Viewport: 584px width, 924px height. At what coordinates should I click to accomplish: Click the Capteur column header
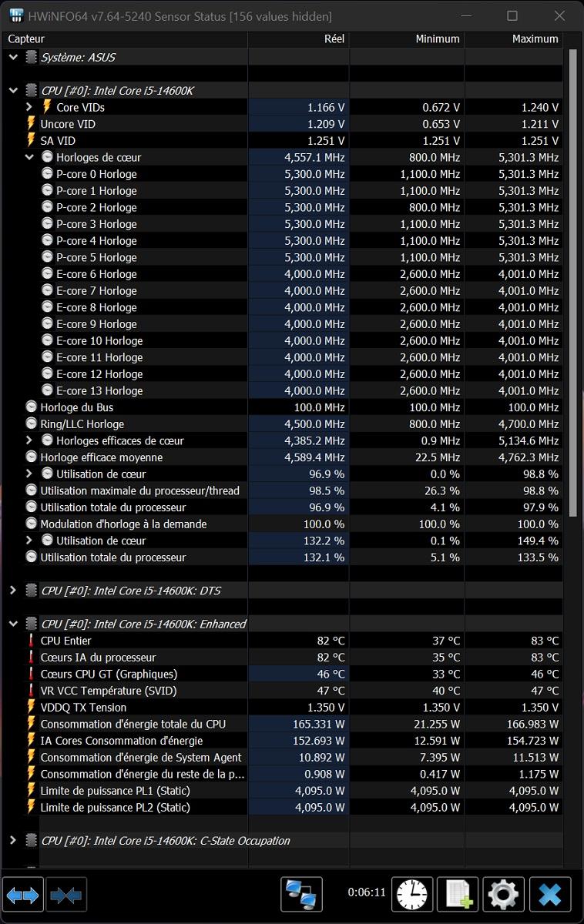click(x=27, y=38)
